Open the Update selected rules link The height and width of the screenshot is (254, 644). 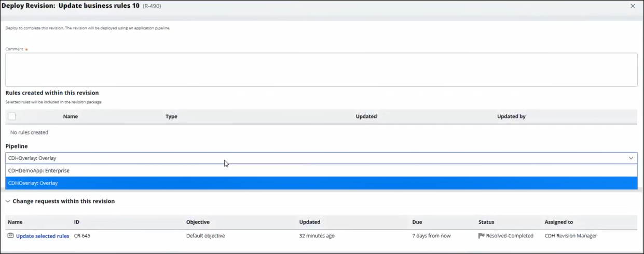[x=43, y=236]
